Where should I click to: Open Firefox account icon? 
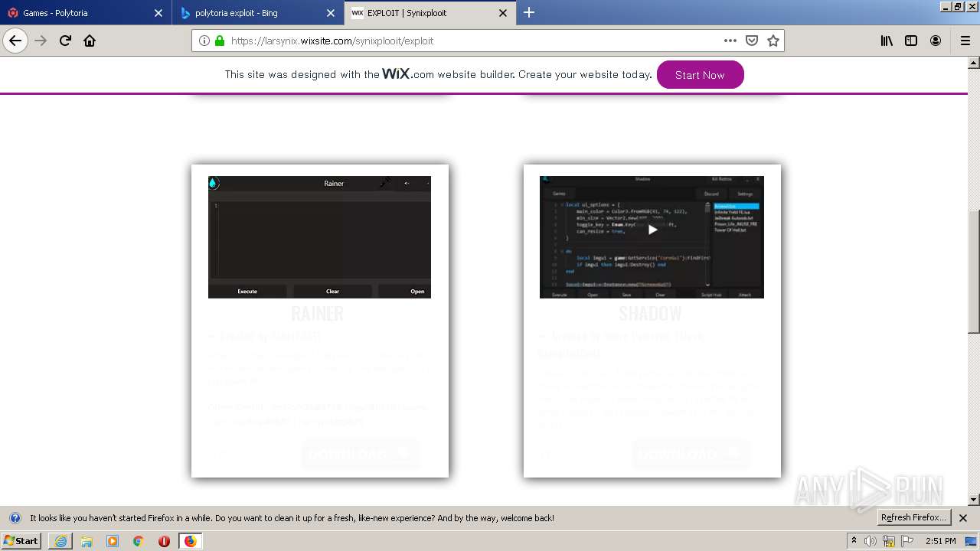click(936, 41)
